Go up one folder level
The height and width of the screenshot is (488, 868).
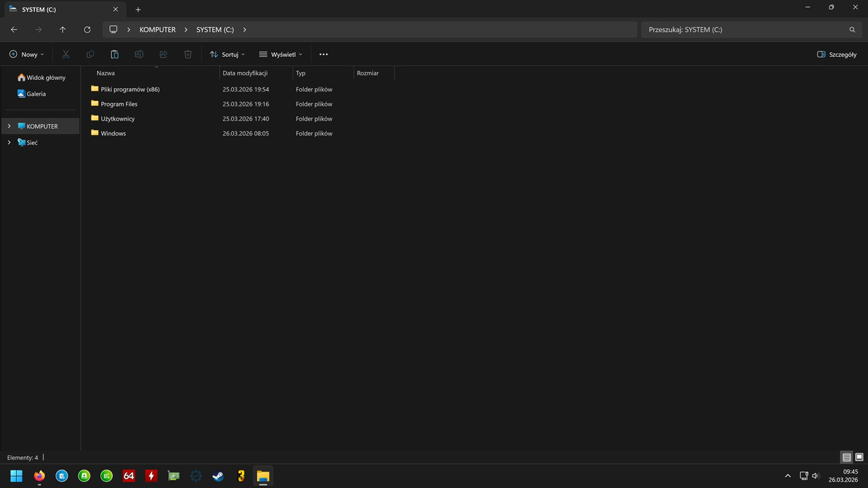tap(63, 30)
